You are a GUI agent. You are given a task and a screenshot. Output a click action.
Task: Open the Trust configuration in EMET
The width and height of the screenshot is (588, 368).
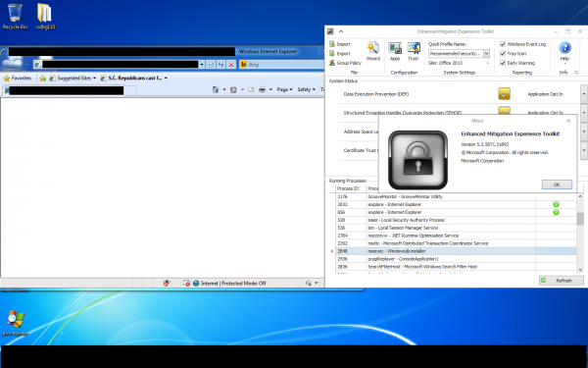414,51
